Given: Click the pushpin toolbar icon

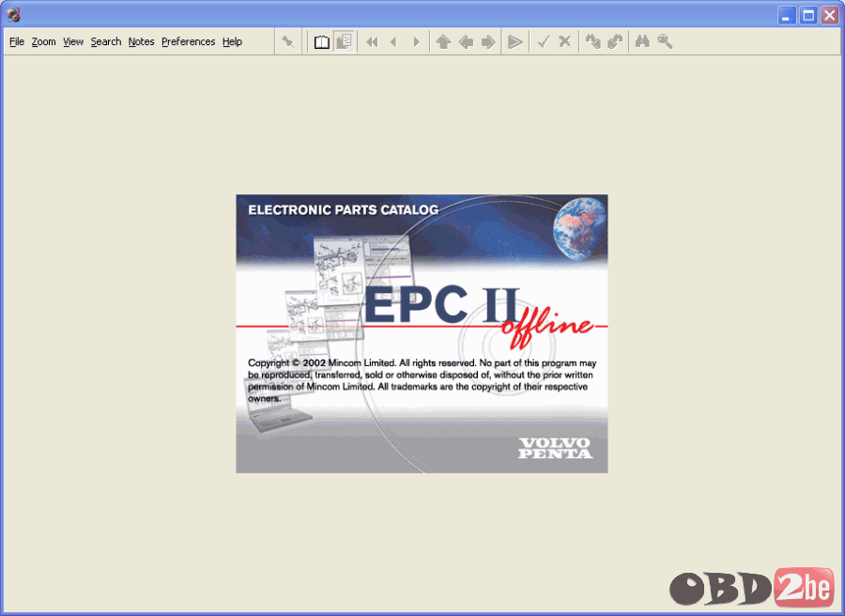Looking at the screenshot, I should coord(288,41).
